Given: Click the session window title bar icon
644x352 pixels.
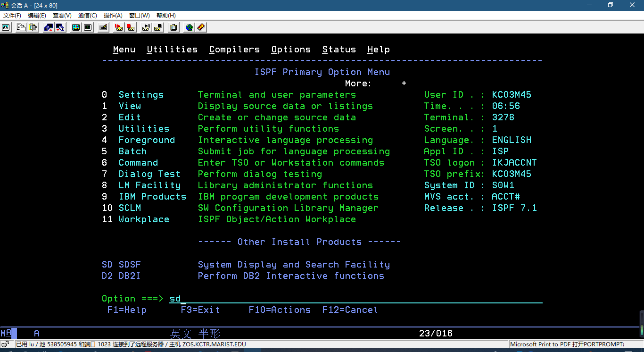Looking at the screenshot, I should (x=5, y=5).
